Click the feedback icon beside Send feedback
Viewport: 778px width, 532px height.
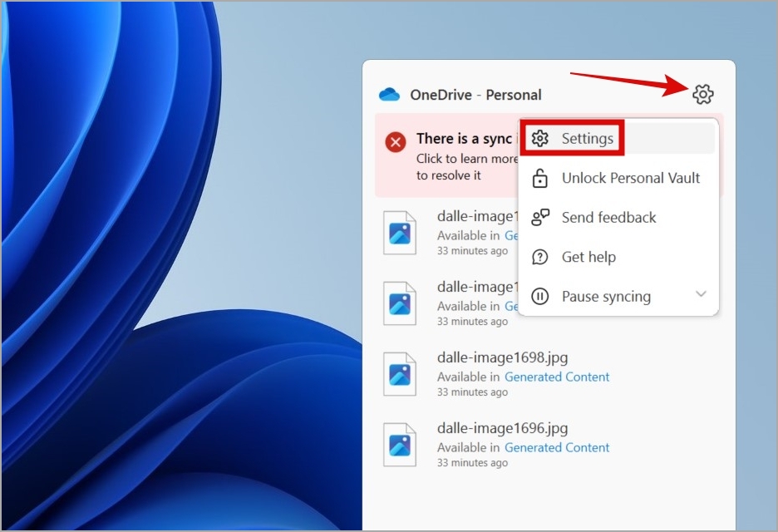pyautogui.click(x=539, y=217)
